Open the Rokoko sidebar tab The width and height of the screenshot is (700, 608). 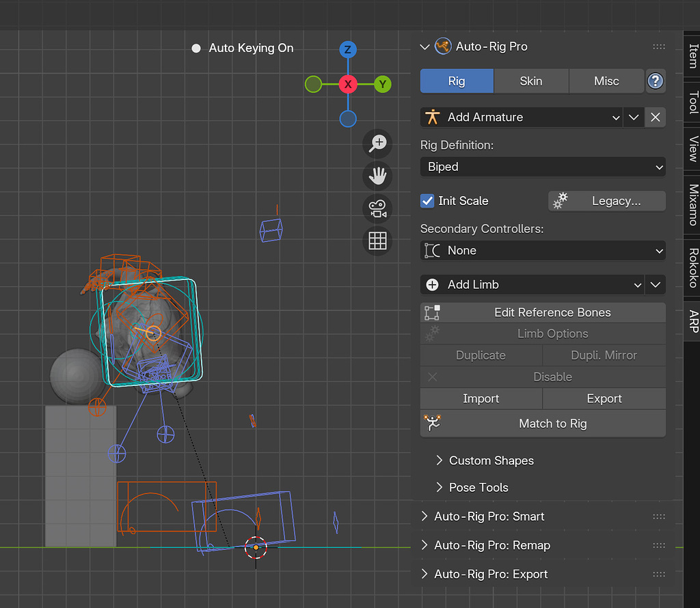point(692,268)
